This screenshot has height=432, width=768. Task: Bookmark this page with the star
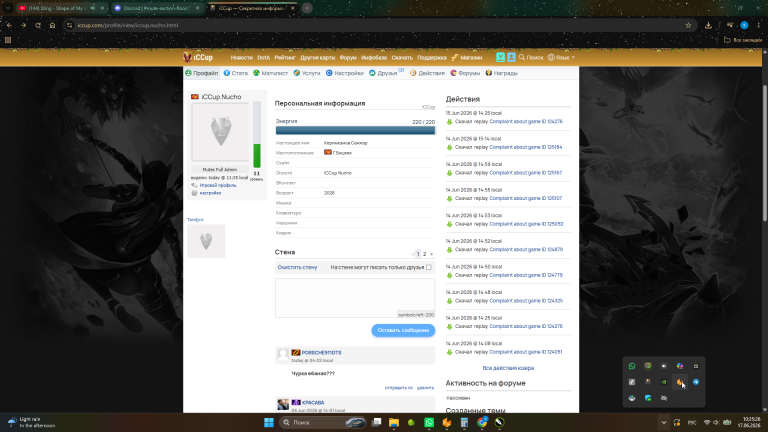coord(688,25)
